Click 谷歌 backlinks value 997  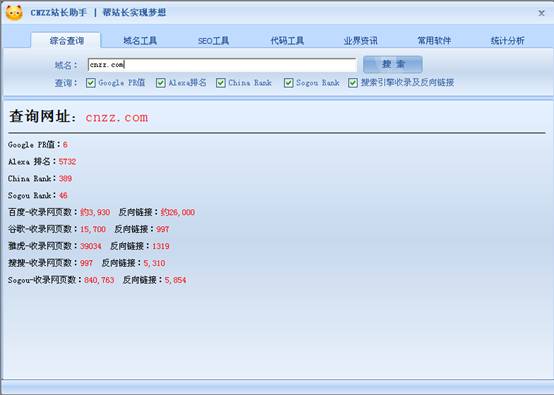click(x=163, y=229)
